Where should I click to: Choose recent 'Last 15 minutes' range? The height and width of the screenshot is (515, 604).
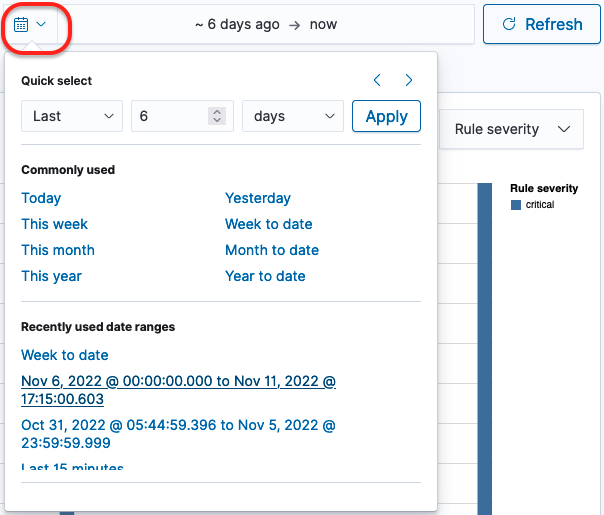(72, 466)
